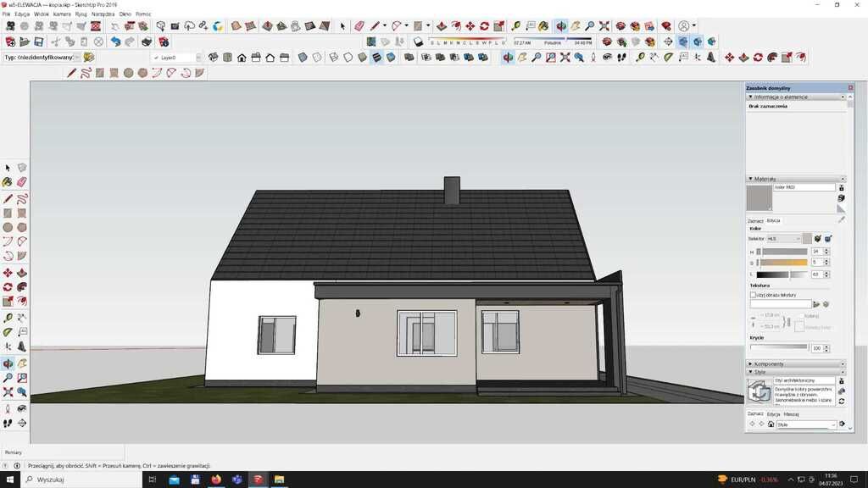This screenshot has height=488, width=868.
Task: Choose the Tape Measure tool
Action: pyautogui.click(x=8, y=319)
